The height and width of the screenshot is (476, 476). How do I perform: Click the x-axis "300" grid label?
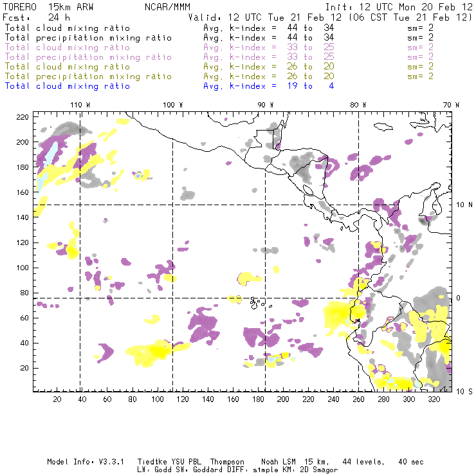[408, 399]
